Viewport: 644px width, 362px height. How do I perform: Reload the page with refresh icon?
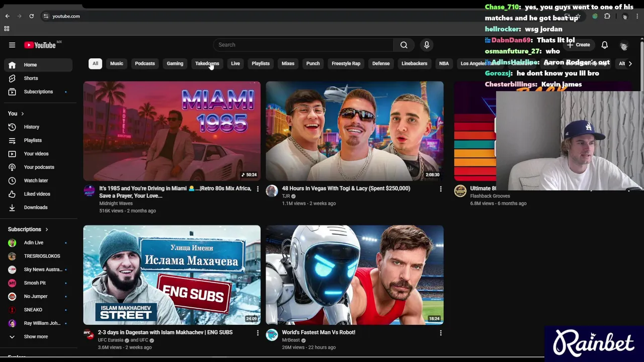[x=31, y=16]
